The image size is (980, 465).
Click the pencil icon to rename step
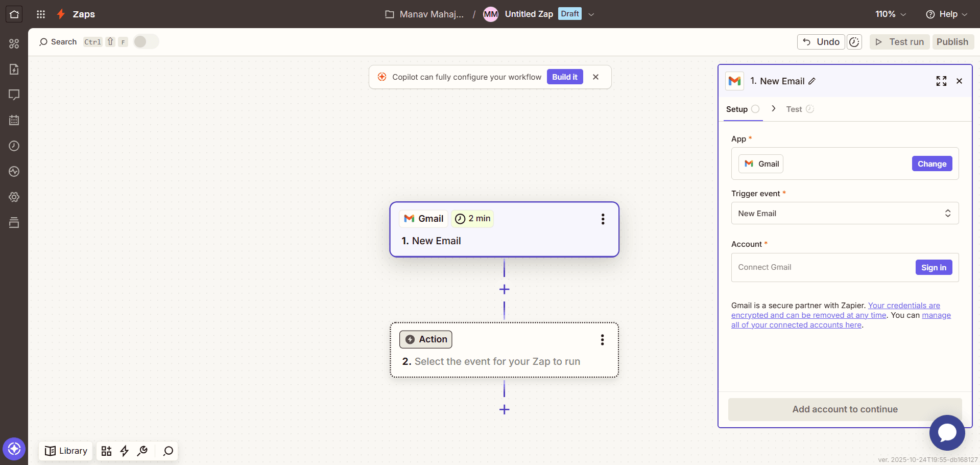pos(812,81)
